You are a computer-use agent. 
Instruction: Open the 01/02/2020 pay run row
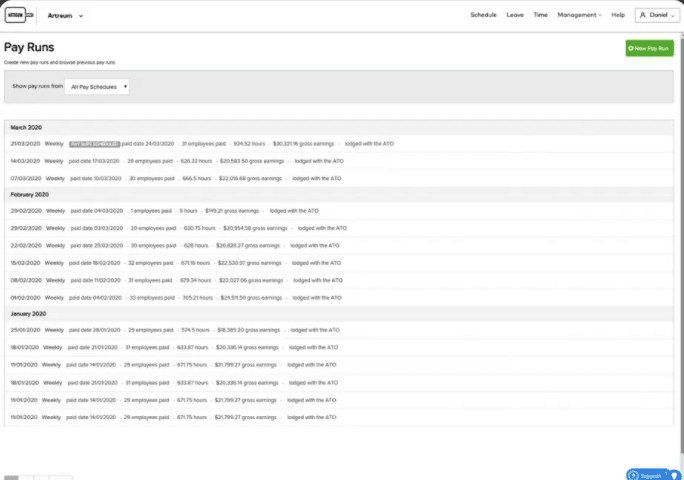click(x=25, y=296)
